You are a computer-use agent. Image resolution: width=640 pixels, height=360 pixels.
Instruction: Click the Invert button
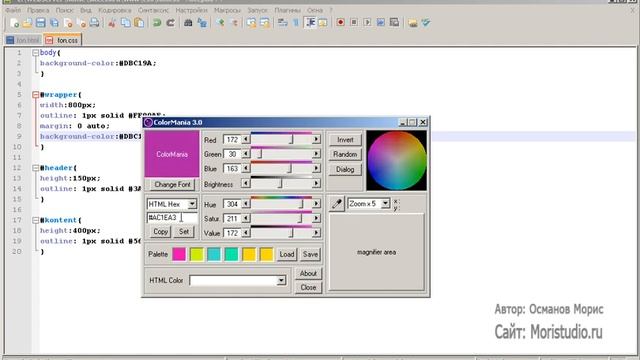tap(345, 140)
